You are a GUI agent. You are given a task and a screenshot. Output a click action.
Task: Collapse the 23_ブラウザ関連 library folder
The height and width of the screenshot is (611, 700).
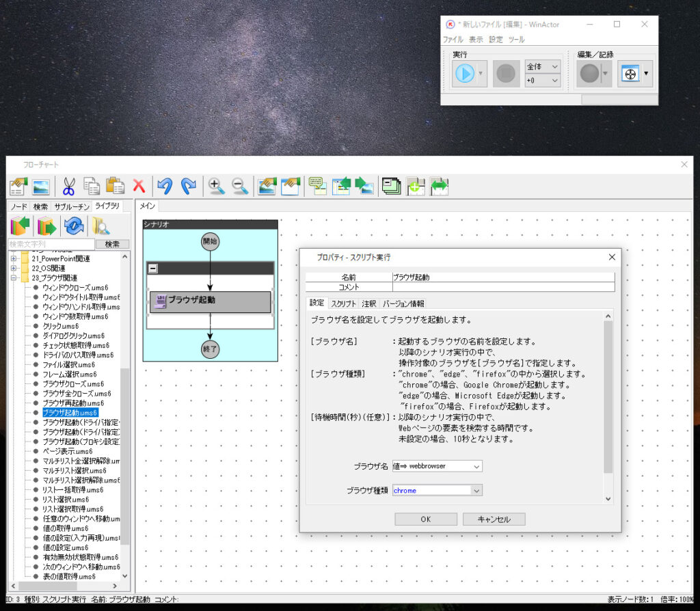[15, 277]
